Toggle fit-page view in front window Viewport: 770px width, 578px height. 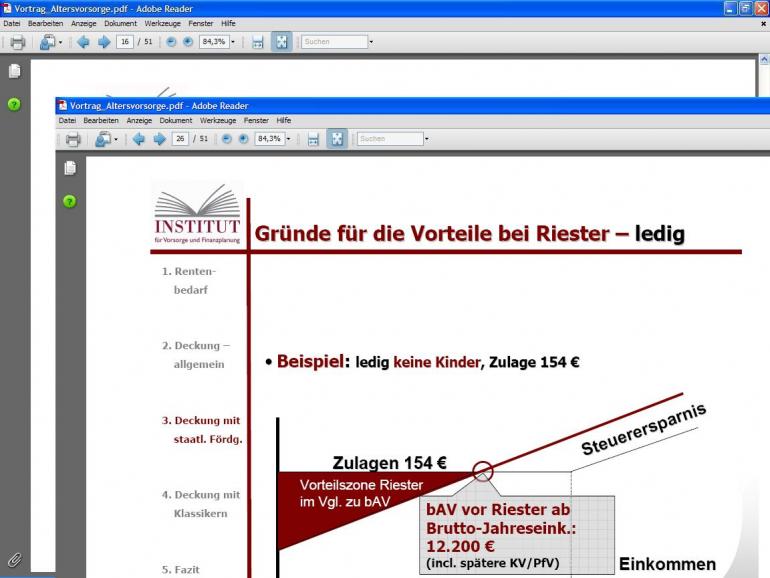tap(337, 139)
